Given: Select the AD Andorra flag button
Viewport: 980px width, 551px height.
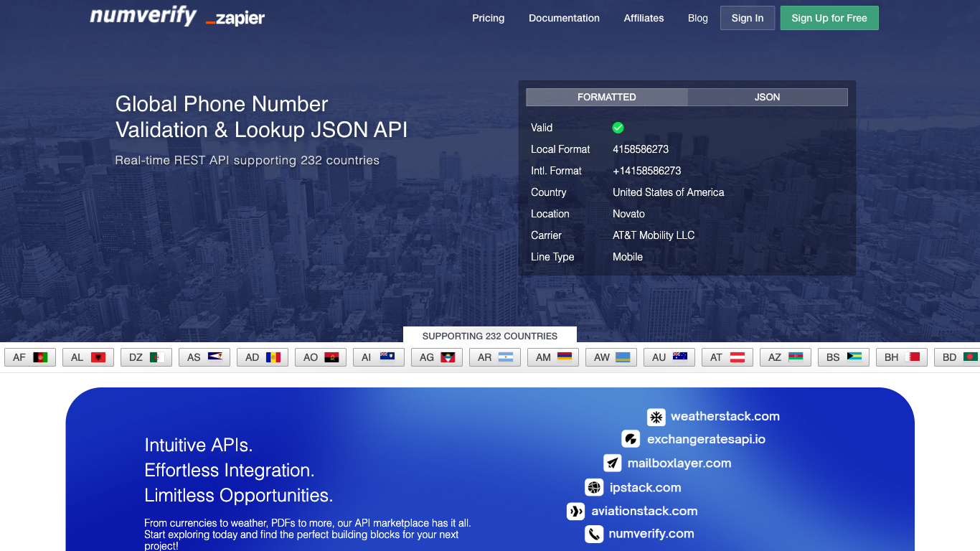Looking at the screenshot, I should click(x=263, y=357).
